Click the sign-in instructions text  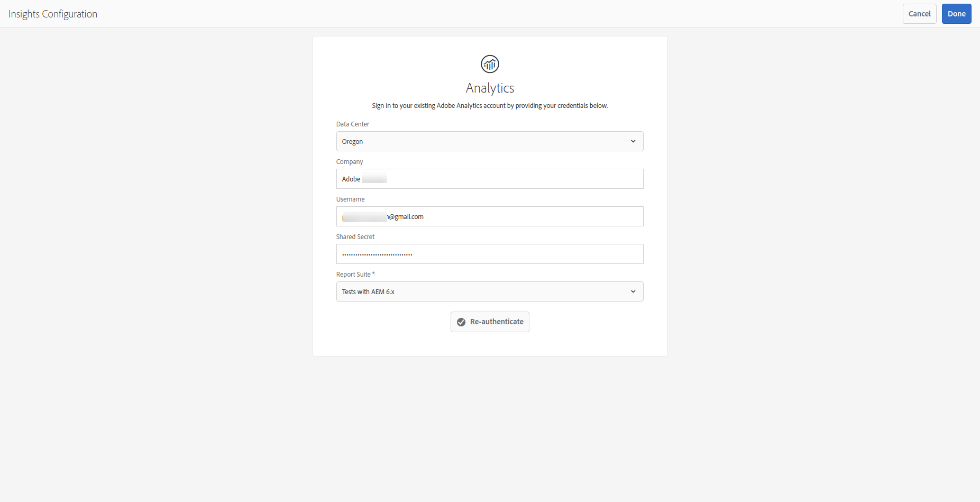(490, 106)
